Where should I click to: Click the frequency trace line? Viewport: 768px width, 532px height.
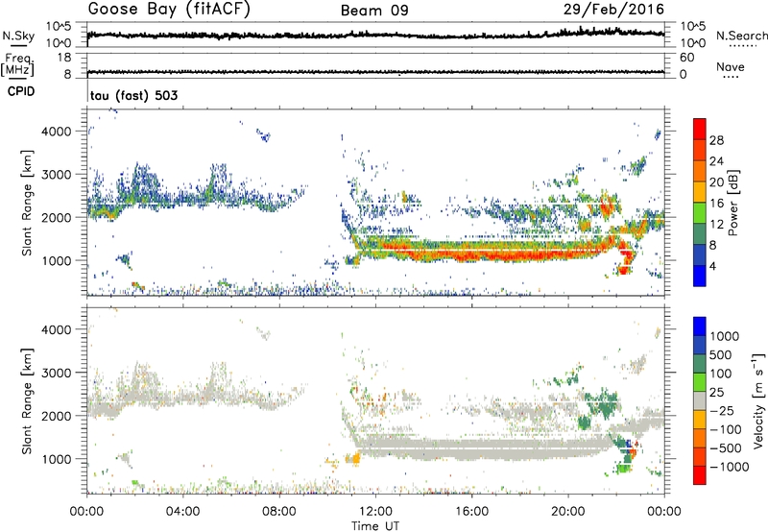(x=375, y=72)
